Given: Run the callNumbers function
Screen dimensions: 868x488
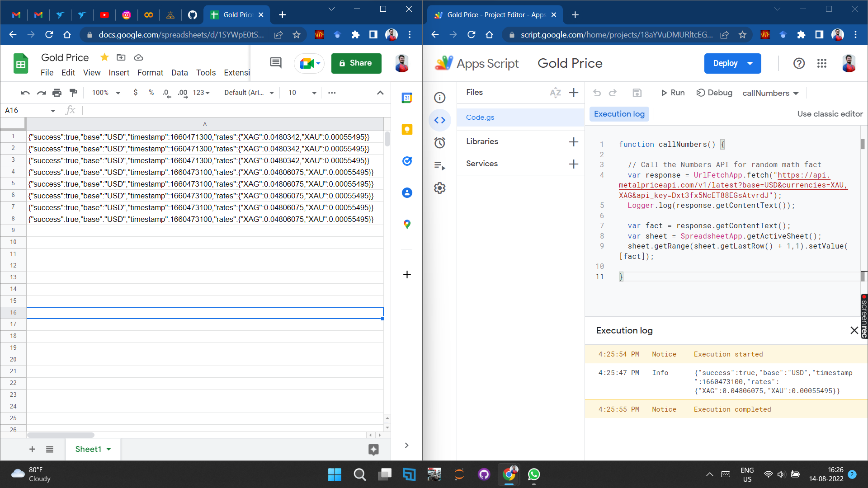Looking at the screenshot, I should (673, 93).
